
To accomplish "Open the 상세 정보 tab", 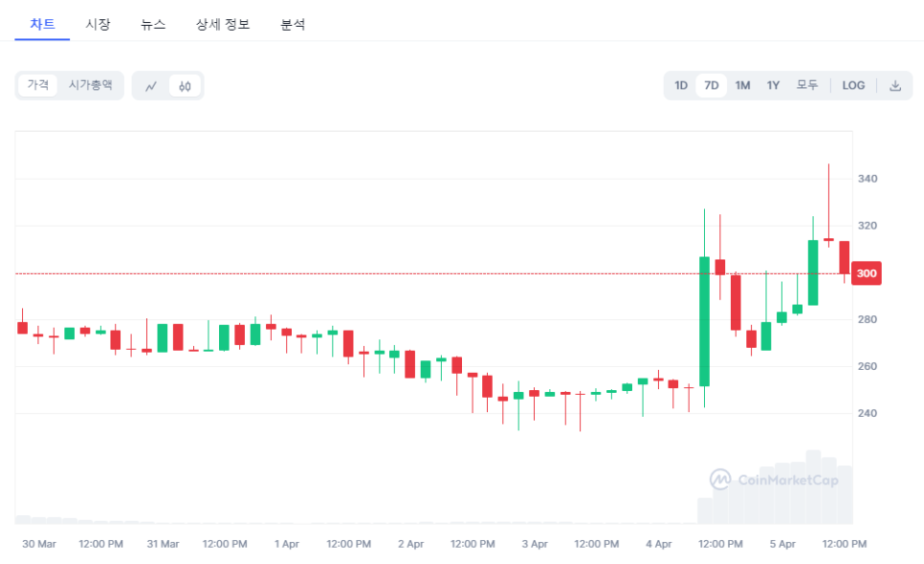I will [223, 24].
